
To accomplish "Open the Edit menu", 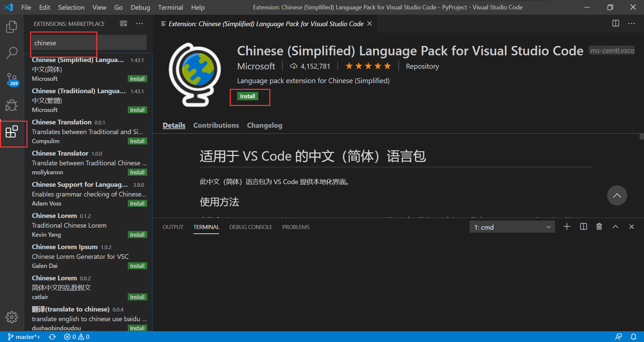I will tap(45, 7).
